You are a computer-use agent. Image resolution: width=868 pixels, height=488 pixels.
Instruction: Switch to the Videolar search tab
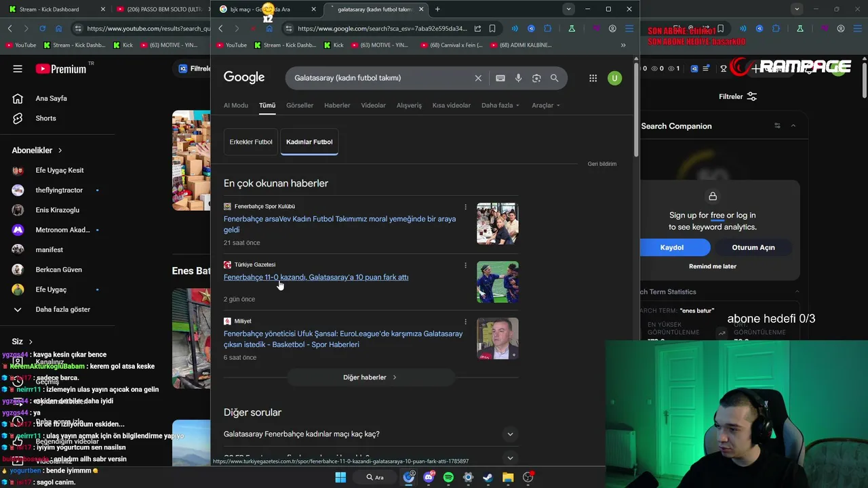[x=373, y=105]
